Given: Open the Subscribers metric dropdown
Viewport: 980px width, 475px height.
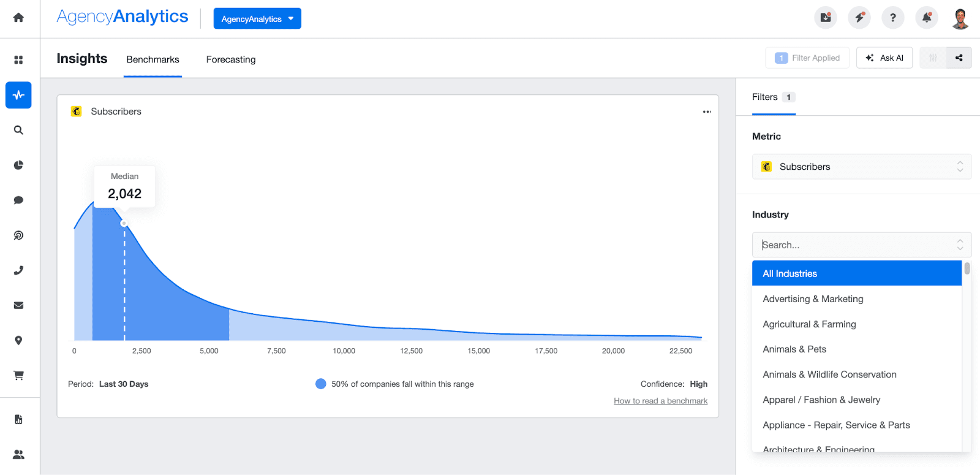Looking at the screenshot, I should [862, 167].
